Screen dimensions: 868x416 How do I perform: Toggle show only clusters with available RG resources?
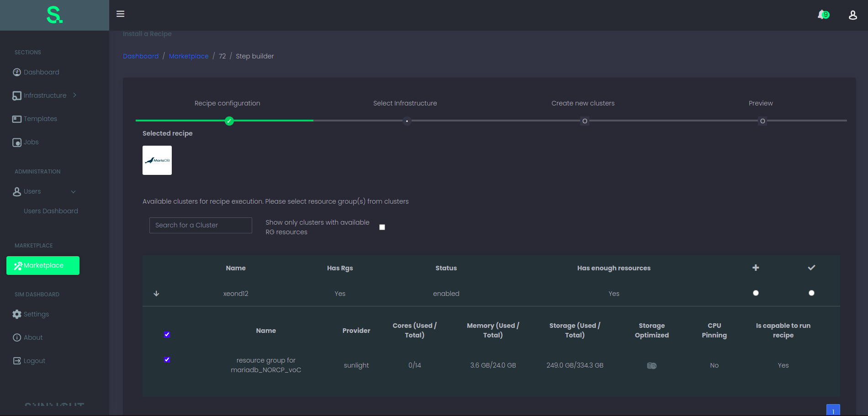[382, 227]
